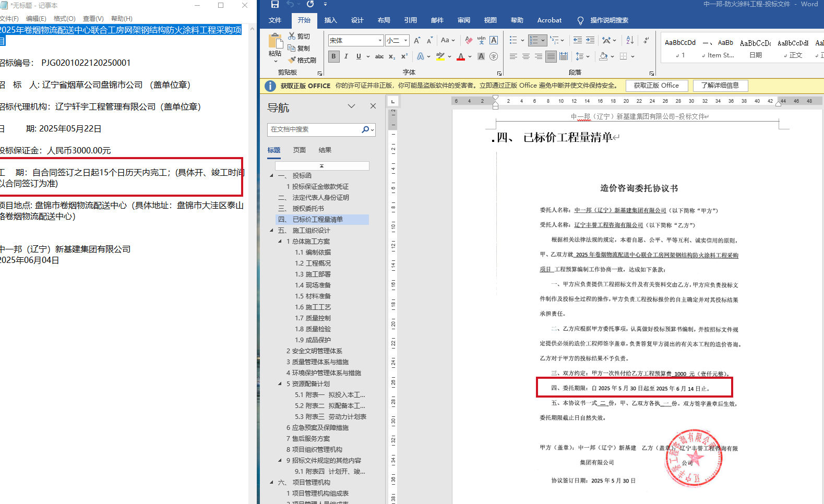Toggle Distributed alignment
Screen dimensions: 824x504
pos(564,56)
